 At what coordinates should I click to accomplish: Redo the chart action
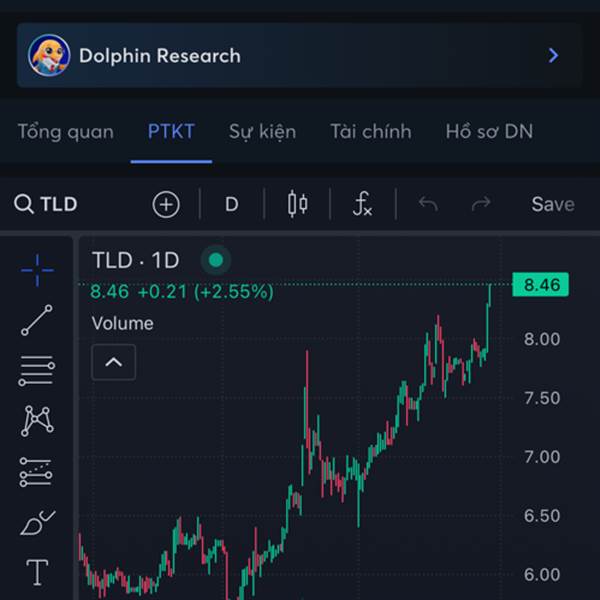[481, 204]
